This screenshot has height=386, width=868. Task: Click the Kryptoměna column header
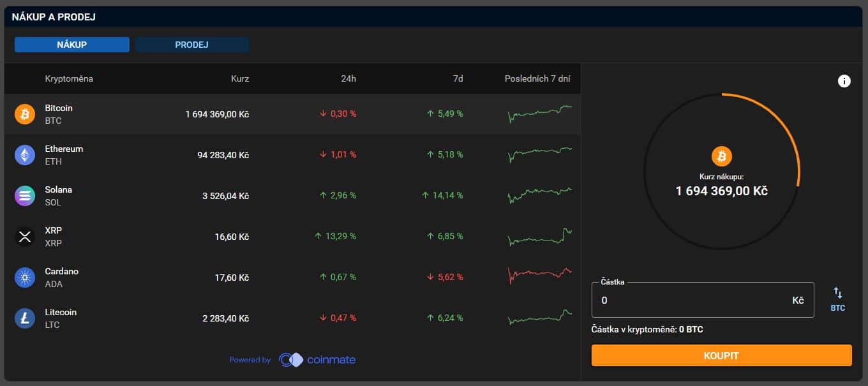click(69, 79)
